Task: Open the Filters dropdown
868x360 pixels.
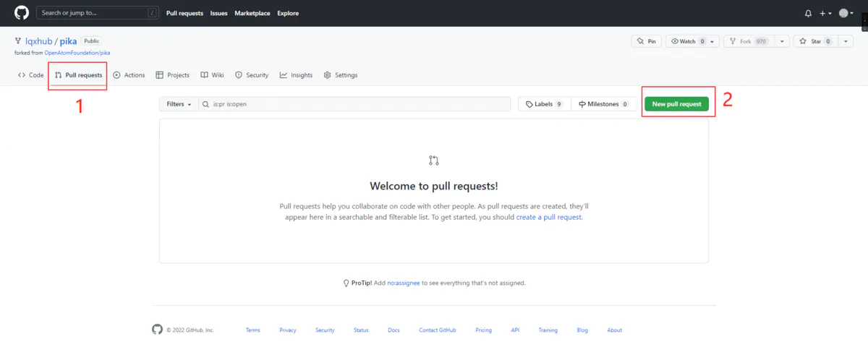Action: [179, 104]
